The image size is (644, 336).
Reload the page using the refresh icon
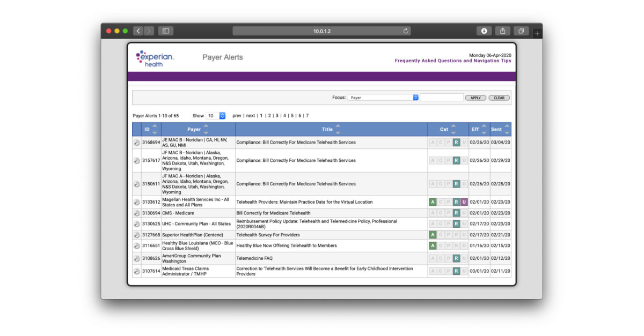point(407,31)
